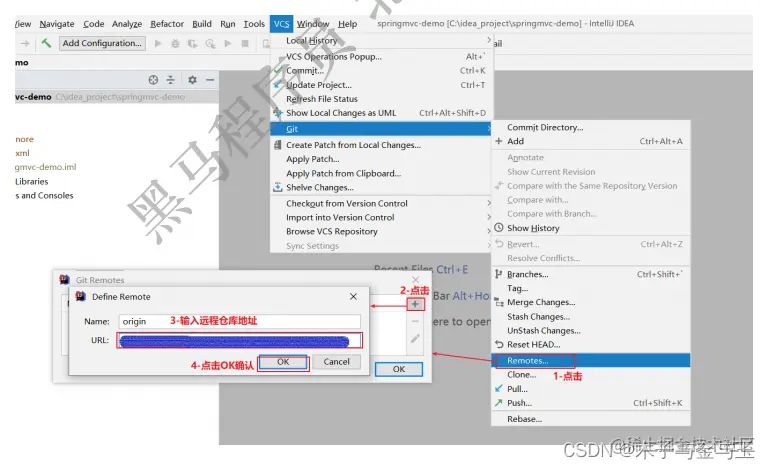Select Rebase... in Git submenu
770x469 pixels.
(591, 419)
